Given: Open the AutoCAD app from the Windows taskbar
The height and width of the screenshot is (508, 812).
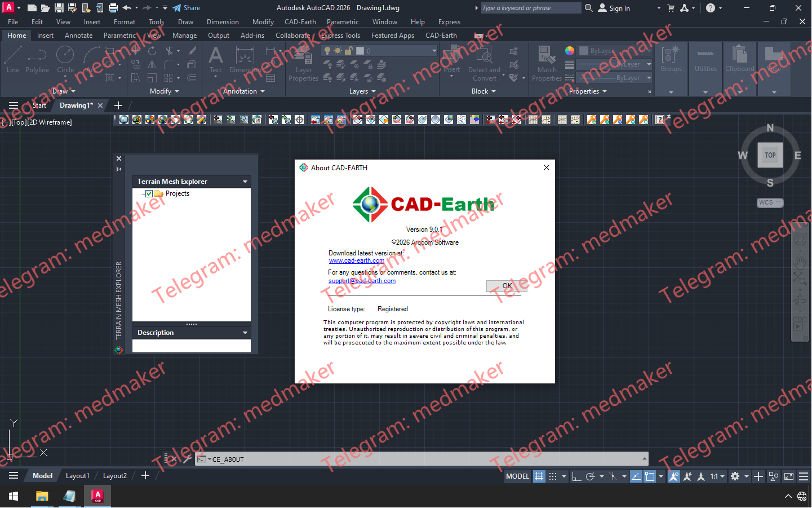Looking at the screenshot, I should click(x=97, y=496).
